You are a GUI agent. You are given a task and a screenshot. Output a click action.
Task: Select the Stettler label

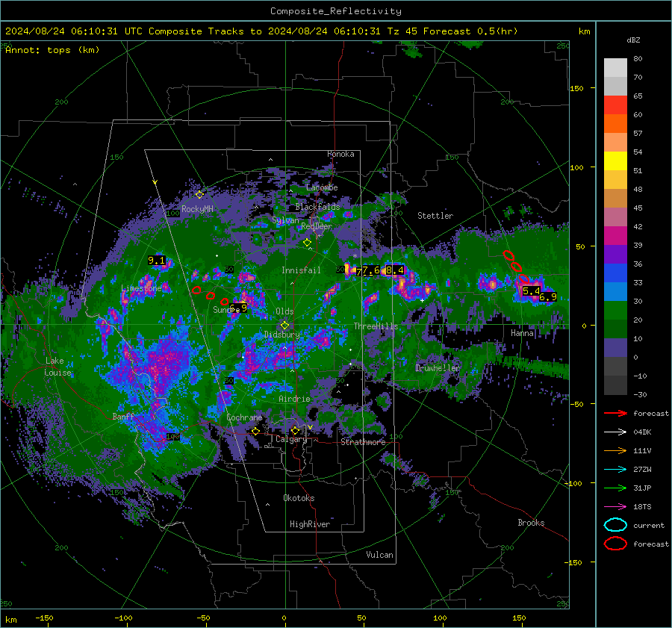[435, 216]
